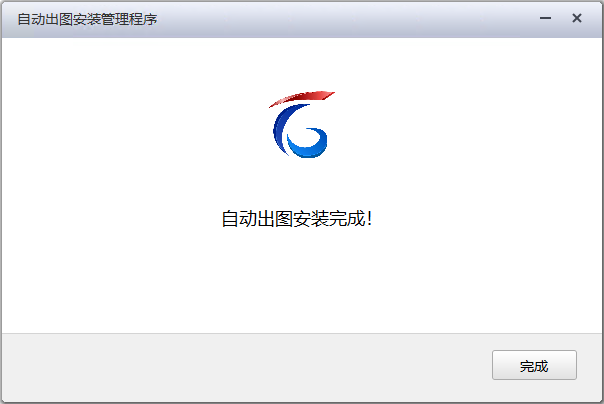This screenshot has height=404, width=604.
Task: Click the word 自动出图 in the completion message
Action: [x=257, y=219]
